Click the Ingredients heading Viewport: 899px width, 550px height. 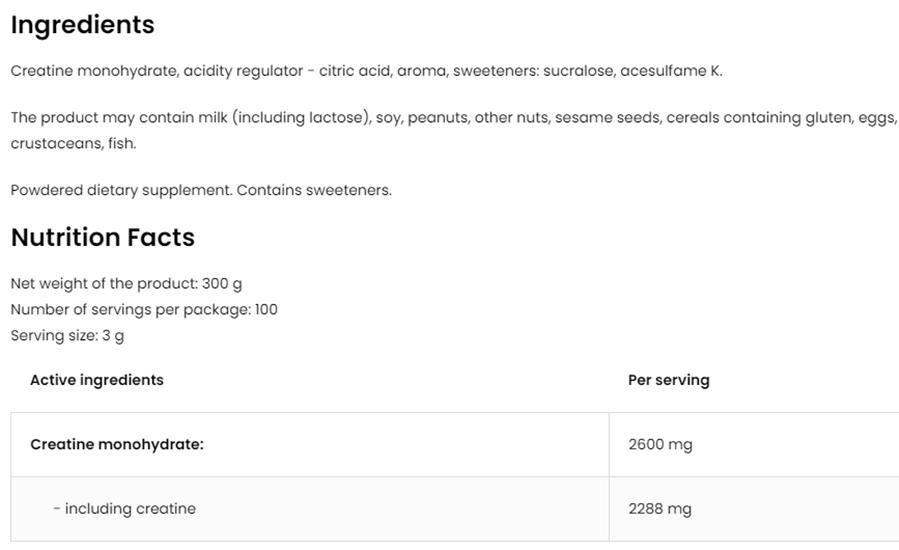(83, 25)
